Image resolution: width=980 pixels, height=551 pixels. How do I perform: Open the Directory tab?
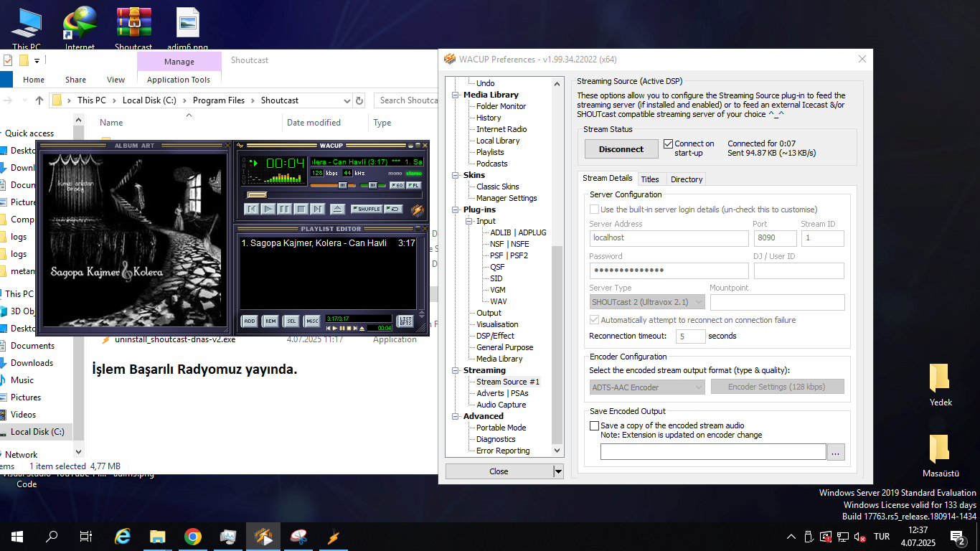click(x=687, y=179)
